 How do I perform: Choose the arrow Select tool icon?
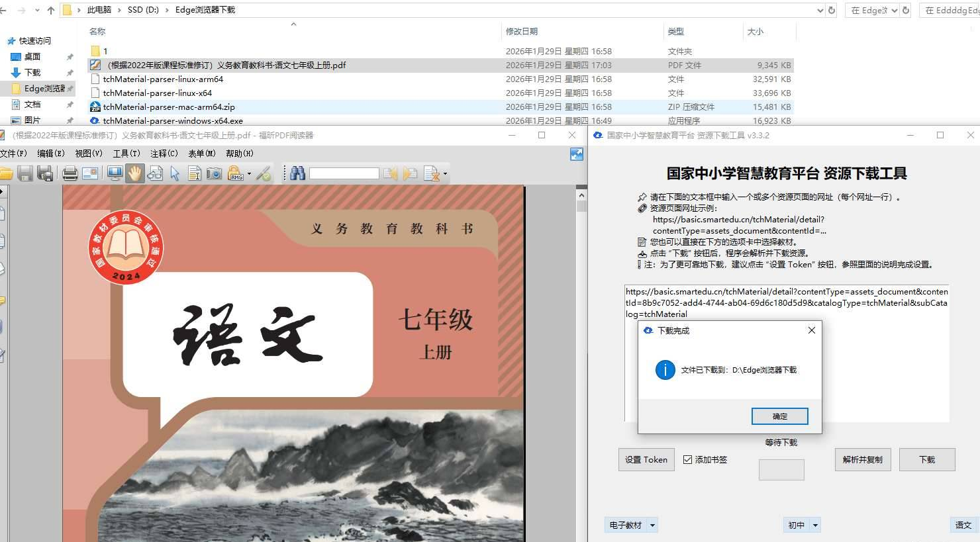tap(175, 173)
